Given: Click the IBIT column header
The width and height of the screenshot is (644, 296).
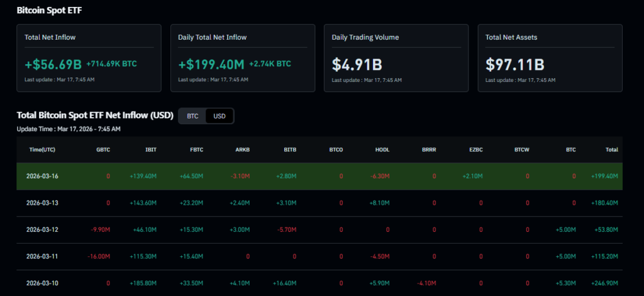Looking at the screenshot, I should coord(150,150).
